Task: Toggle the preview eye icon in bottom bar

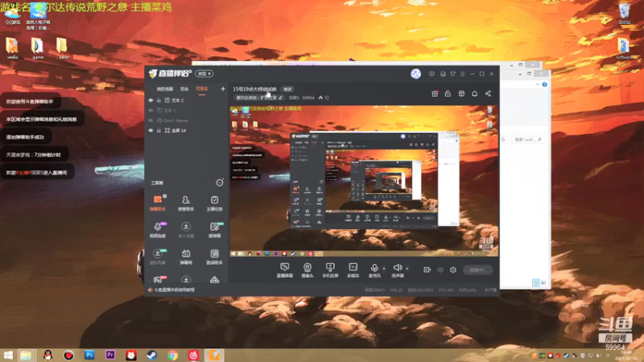Action: coord(440,269)
